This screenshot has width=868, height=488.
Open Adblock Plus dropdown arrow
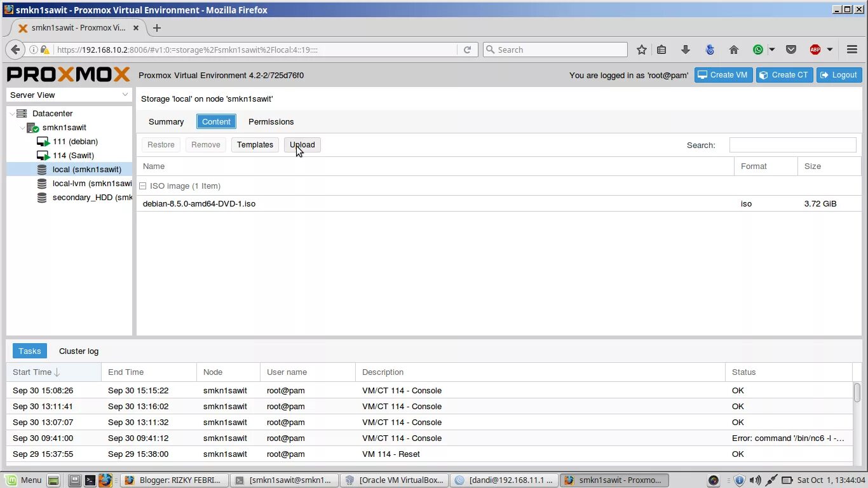click(830, 50)
